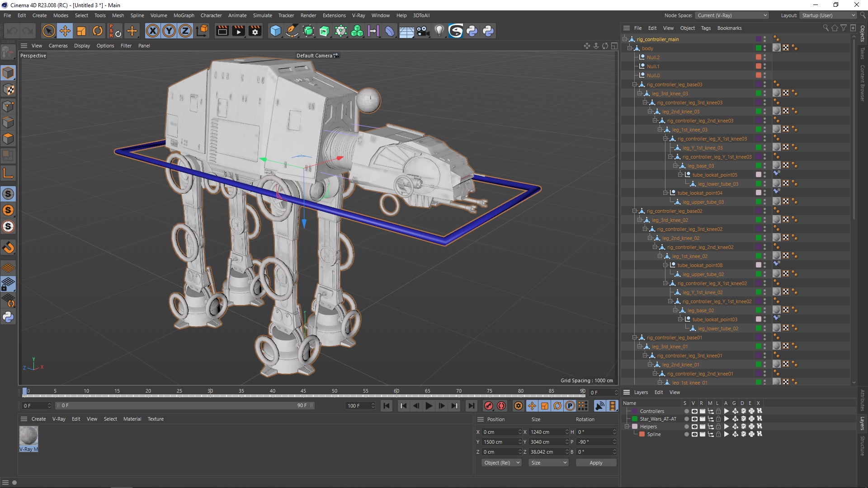This screenshot has width=868, height=488.
Task: Click Apply button in coordinates panel
Action: [x=595, y=462]
